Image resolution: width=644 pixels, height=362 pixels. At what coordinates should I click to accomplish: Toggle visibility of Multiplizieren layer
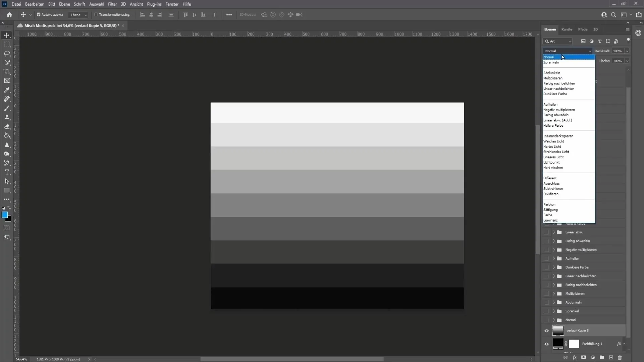546,294
